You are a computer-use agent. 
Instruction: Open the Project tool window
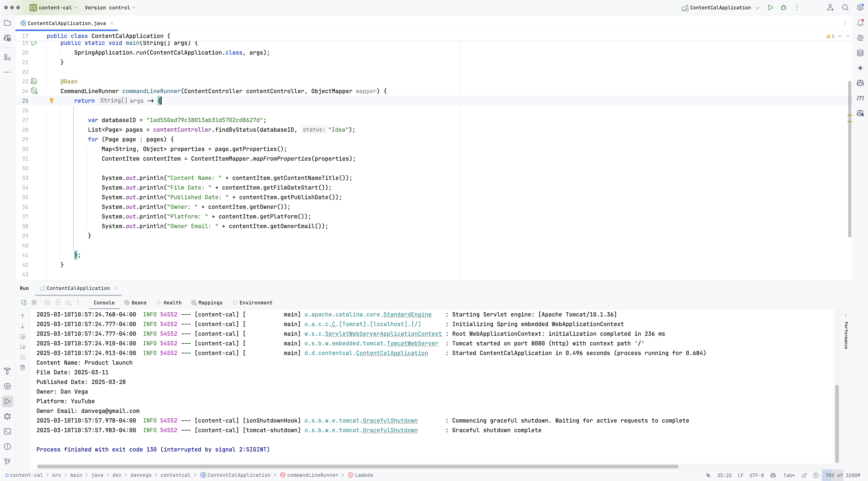pyautogui.click(x=7, y=23)
